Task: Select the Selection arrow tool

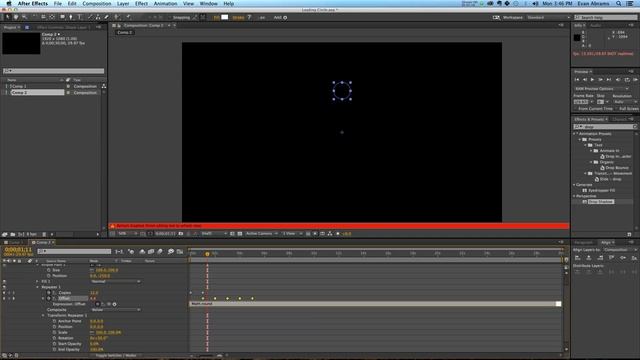Action: 7,17
